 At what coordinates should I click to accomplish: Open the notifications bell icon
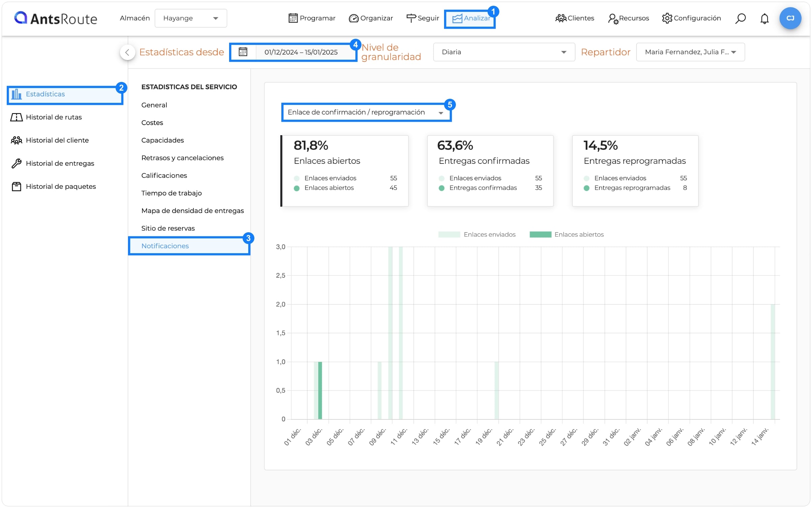[x=764, y=19]
